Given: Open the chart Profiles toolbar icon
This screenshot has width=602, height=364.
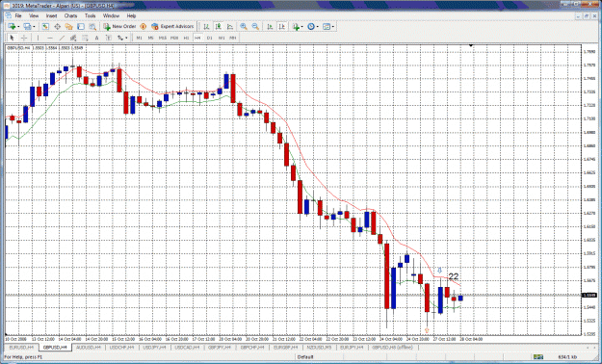Looking at the screenshot, I should [x=28, y=27].
